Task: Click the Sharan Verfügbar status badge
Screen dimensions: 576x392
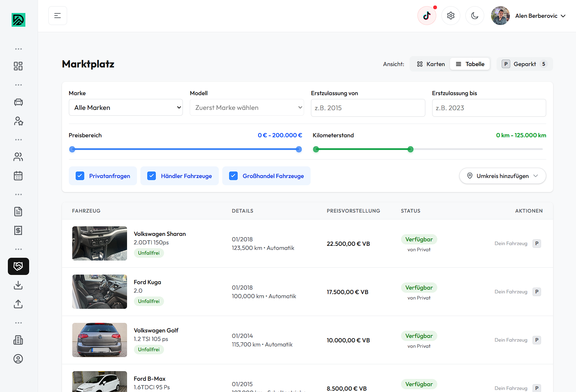Action: [x=419, y=239]
